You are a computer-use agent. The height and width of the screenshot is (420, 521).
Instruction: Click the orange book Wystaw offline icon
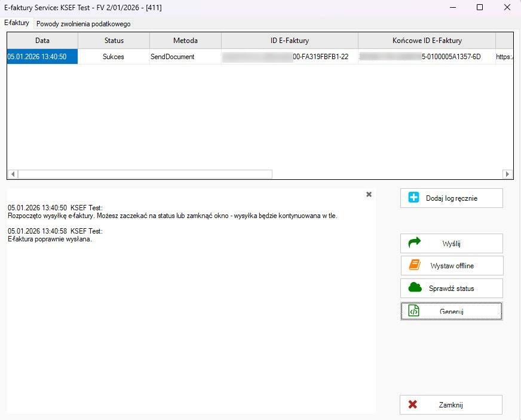414,265
